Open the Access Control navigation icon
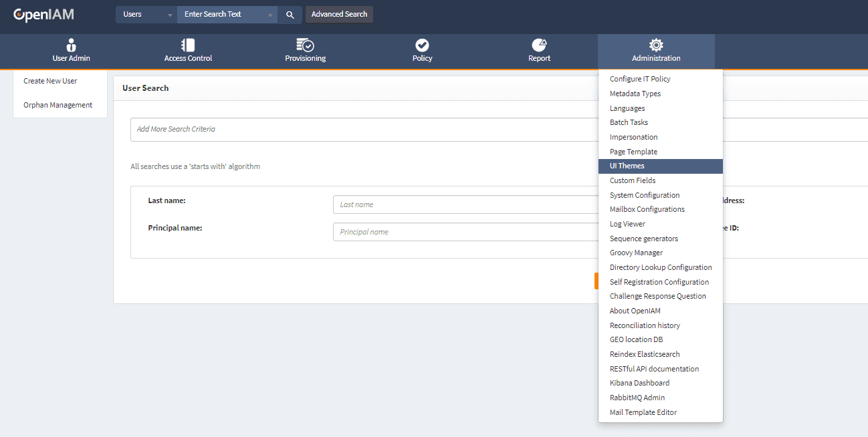Image resolution: width=868 pixels, height=437 pixels. coord(188,45)
